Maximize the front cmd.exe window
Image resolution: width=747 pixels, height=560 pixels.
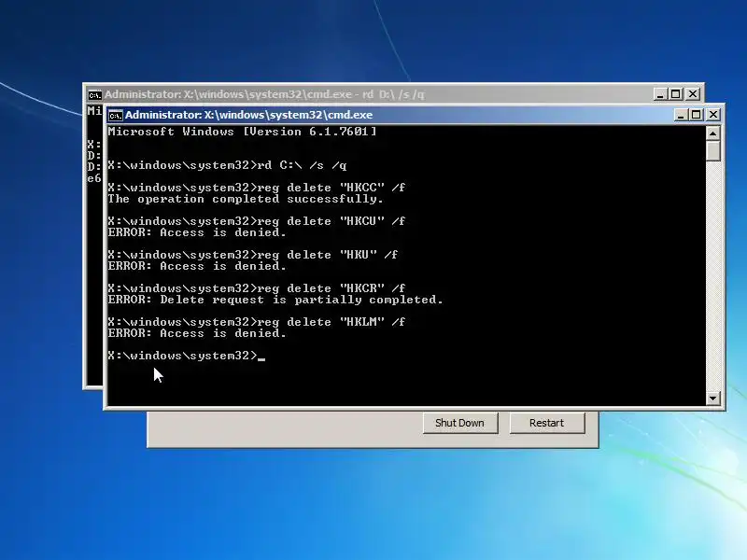tap(697, 115)
